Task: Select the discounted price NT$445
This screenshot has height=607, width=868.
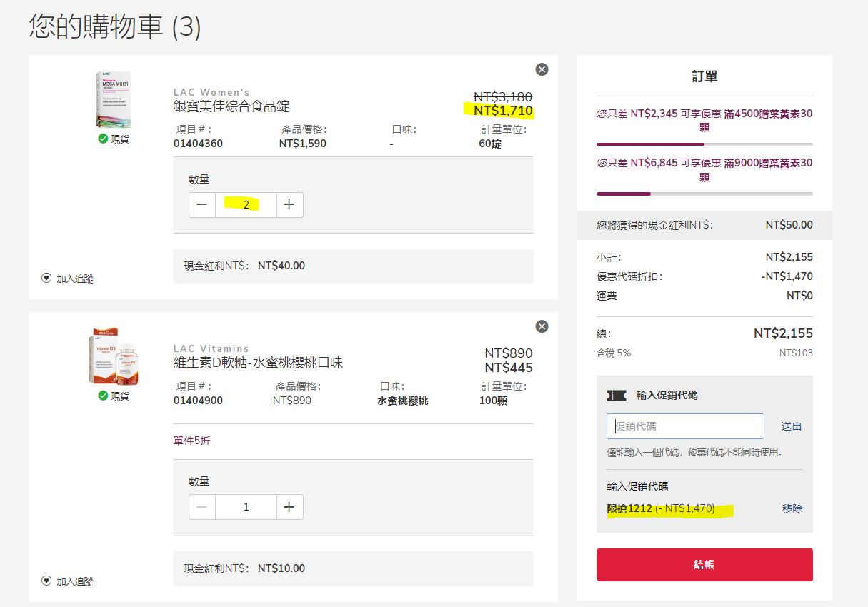Action: tap(509, 368)
